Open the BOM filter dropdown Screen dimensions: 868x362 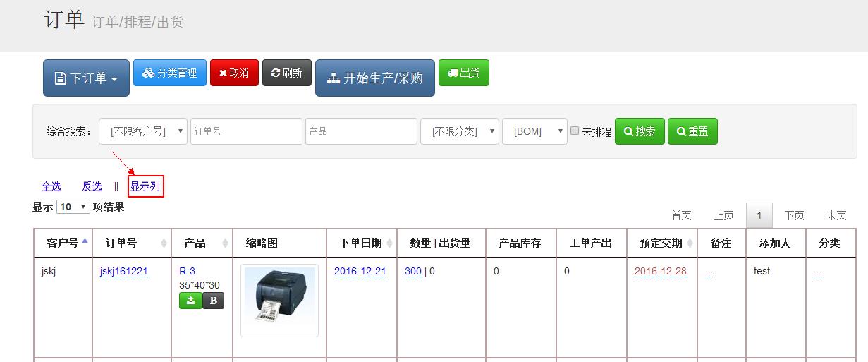coord(534,131)
